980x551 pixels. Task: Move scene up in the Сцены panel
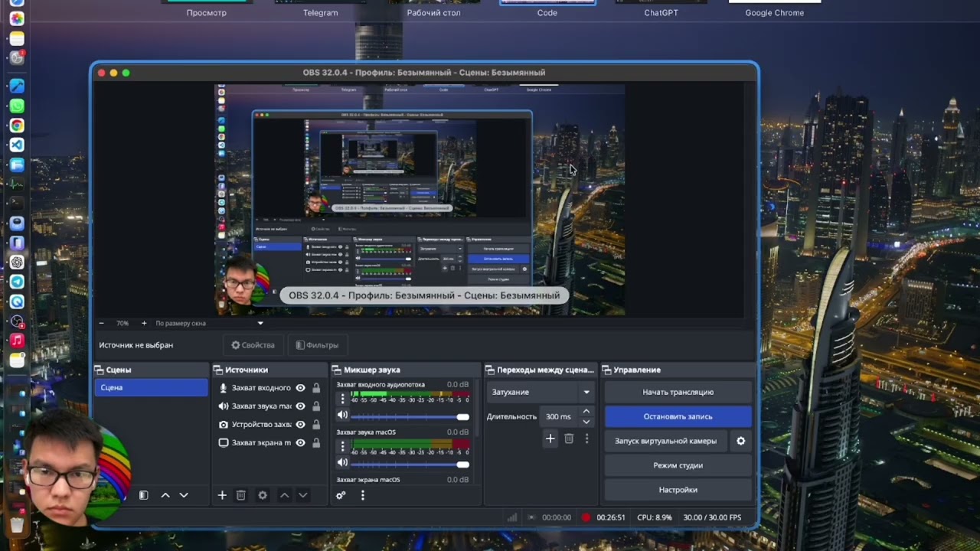tap(165, 495)
